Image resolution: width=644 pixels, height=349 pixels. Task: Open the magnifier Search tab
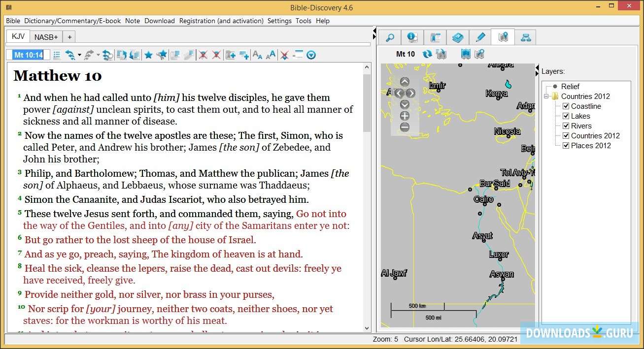[x=390, y=37]
